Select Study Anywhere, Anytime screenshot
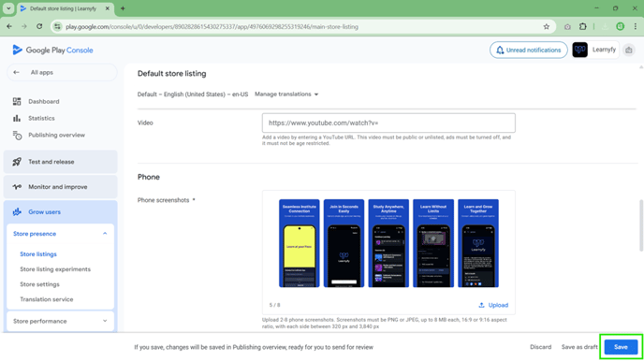 coord(388,243)
